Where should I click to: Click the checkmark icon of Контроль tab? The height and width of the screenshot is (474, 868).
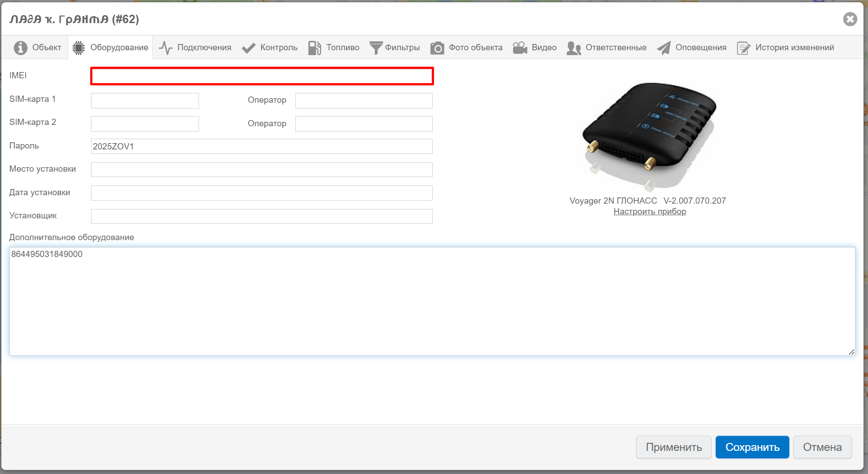[249, 48]
